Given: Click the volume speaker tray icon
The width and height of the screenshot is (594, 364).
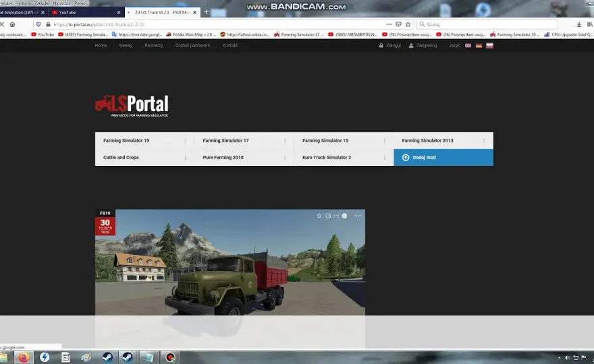Looking at the screenshot, I should (567, 357).
